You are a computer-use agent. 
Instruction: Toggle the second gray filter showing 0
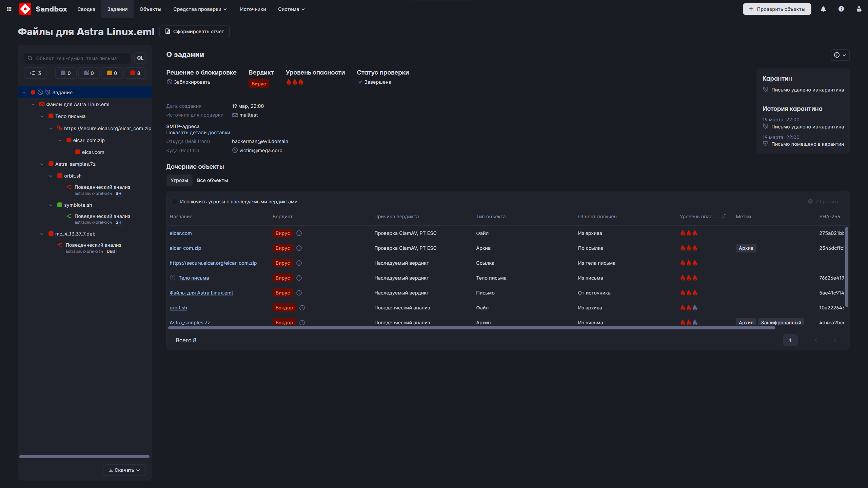point(89,73)
